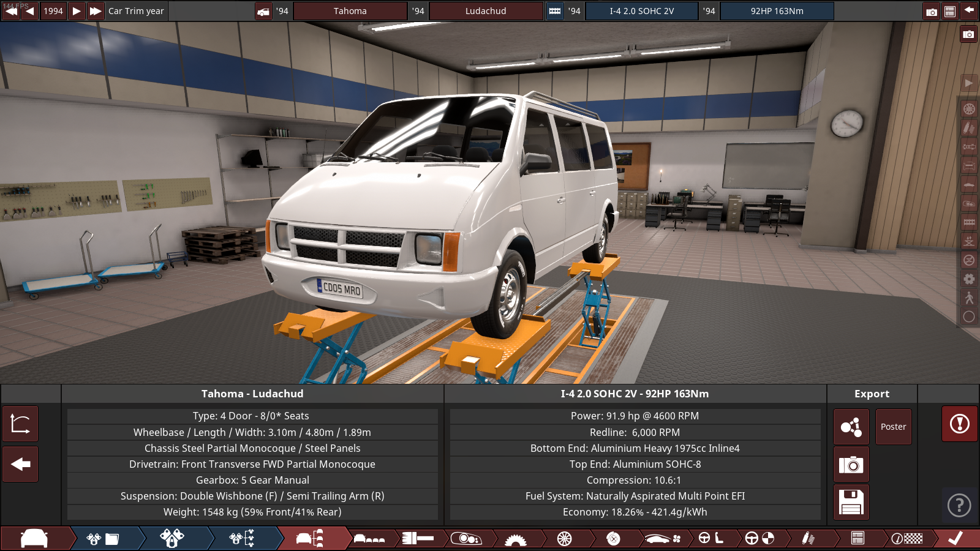Toggle car body view in right sidebar
This screenshot has width=980, height=551.
969,185
